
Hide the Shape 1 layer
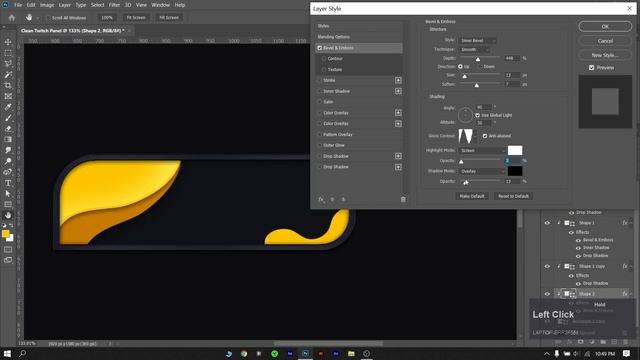coord(547,223)
